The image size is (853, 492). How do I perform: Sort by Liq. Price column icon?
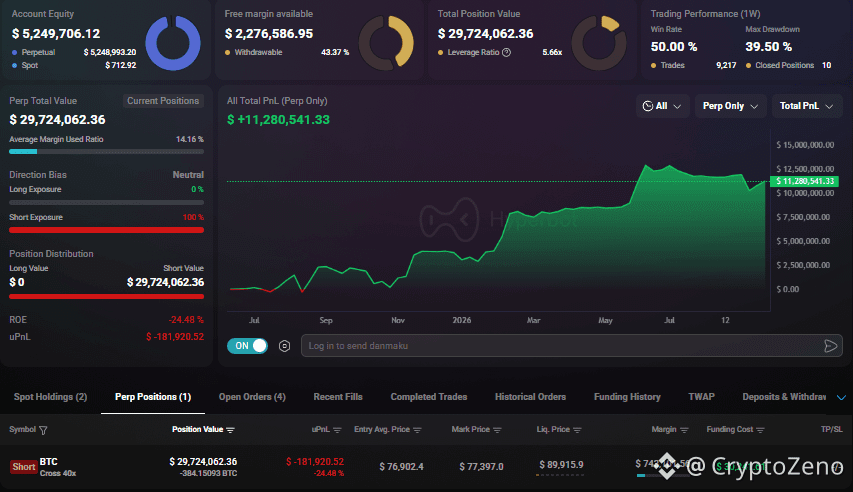click(577, 430)
